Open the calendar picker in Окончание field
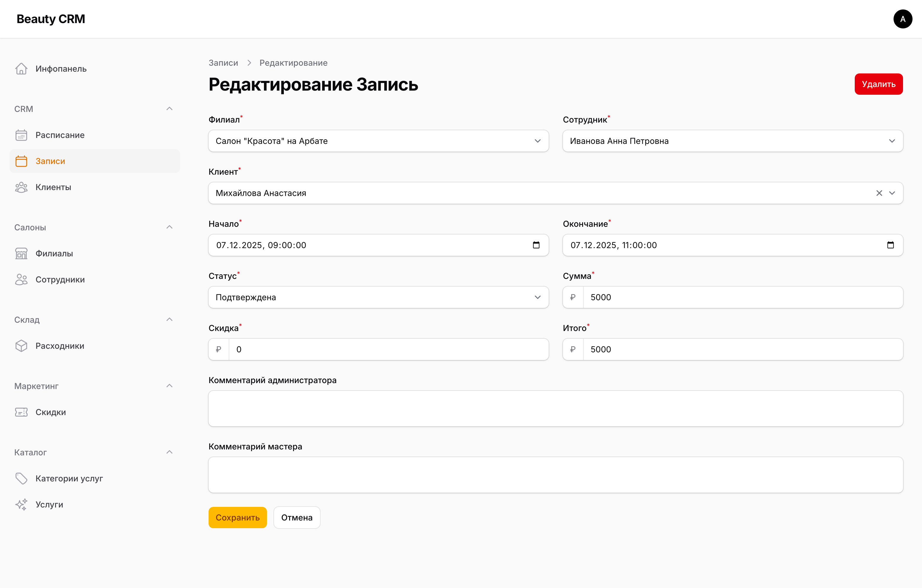 (890, 245)
